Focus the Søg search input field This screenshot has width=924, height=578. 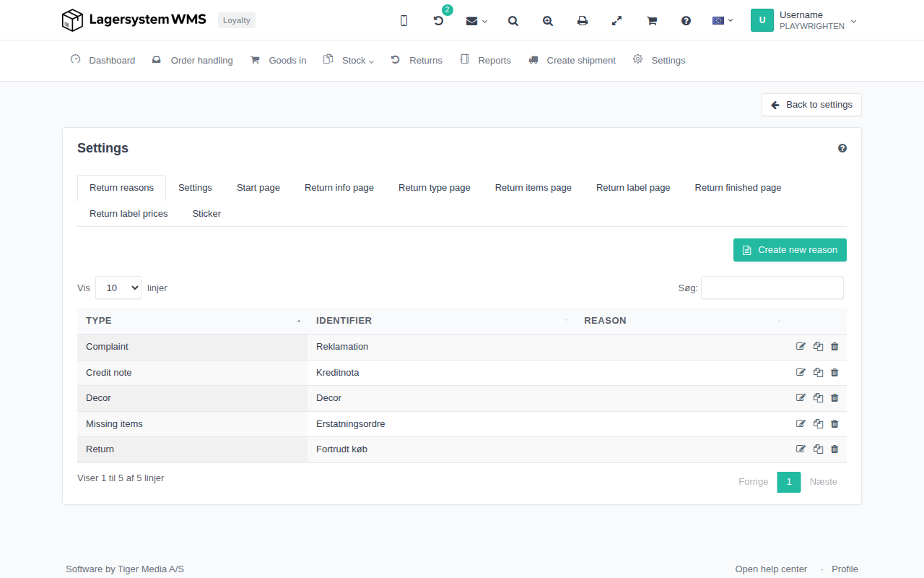(772, 288)
